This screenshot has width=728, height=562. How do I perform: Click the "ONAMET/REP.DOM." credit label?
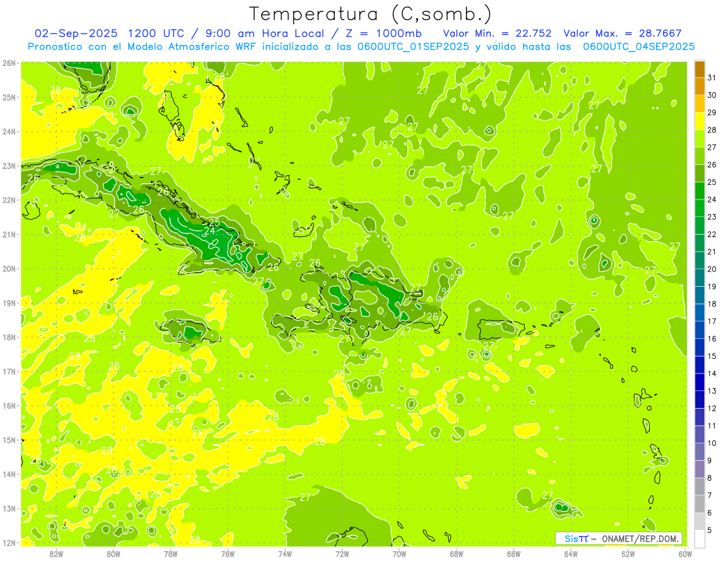click(x=641, y=538)
